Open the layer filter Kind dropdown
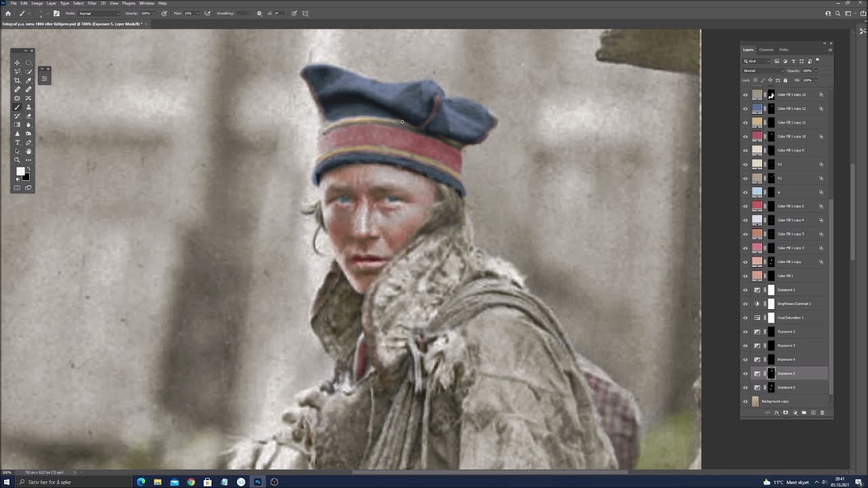Screen dimensions: 868x488 (x=756, y=61)
